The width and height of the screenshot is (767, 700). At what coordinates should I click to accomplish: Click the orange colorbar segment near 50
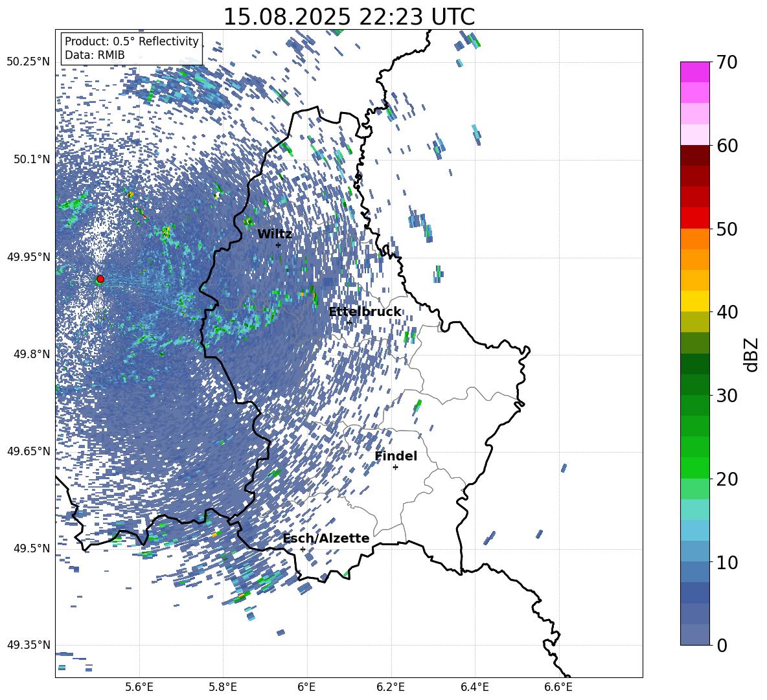pos(694,239)
